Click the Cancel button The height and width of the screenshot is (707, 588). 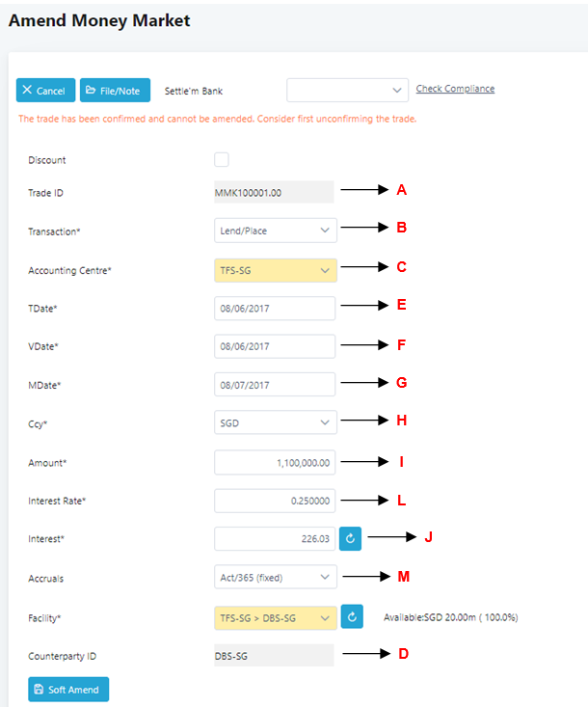coord(45,90)
